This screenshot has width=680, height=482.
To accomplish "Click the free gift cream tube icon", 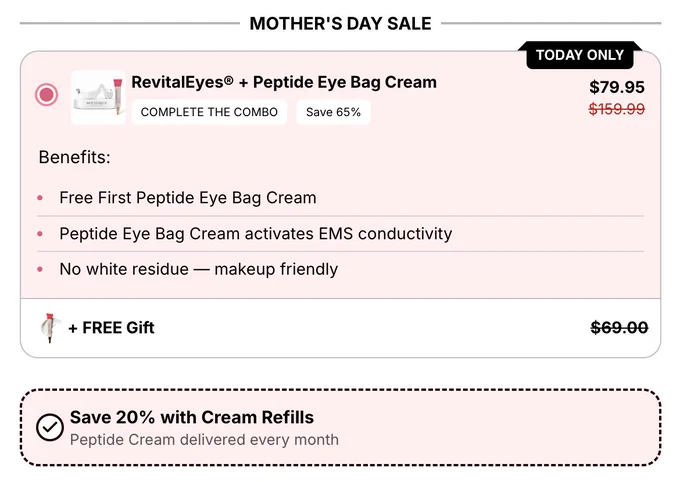I will coord(49,328).
